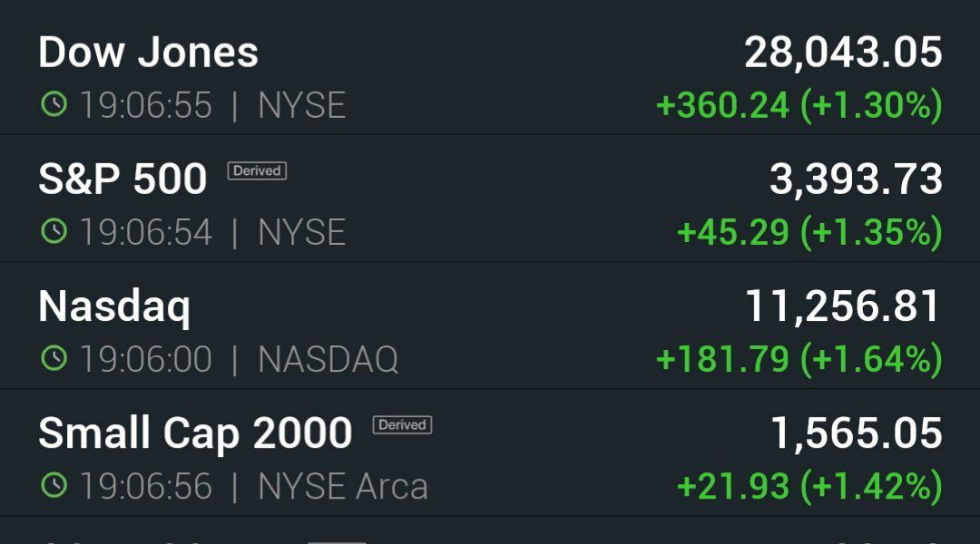Open the Small Cap 2000 index

(x=490, y=452)
